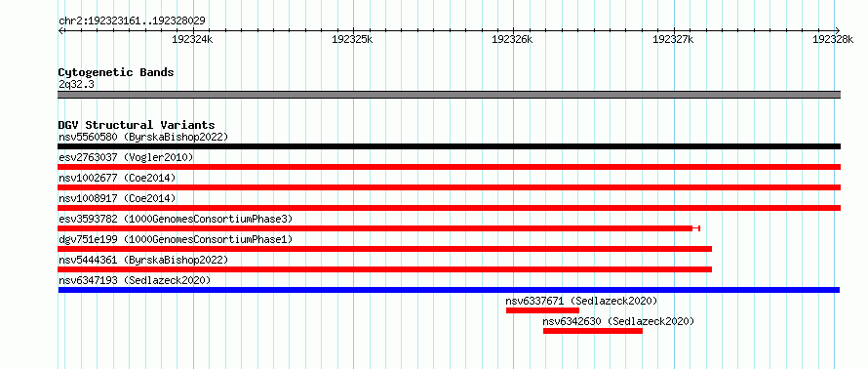Click the esv3593782 1000Genomes Phase3 bar
The image size is (868, 369).
point(379,228)
